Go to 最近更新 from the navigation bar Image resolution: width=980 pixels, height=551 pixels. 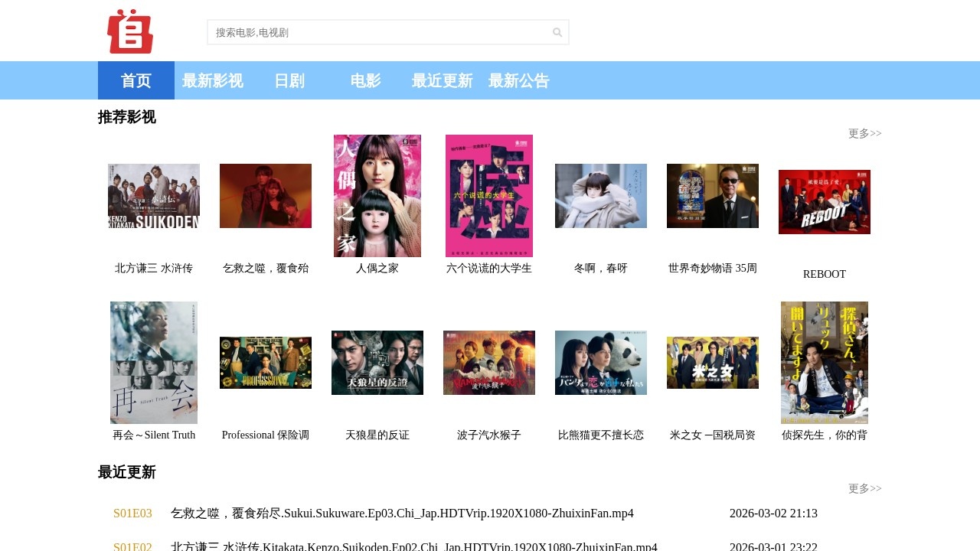442,80
